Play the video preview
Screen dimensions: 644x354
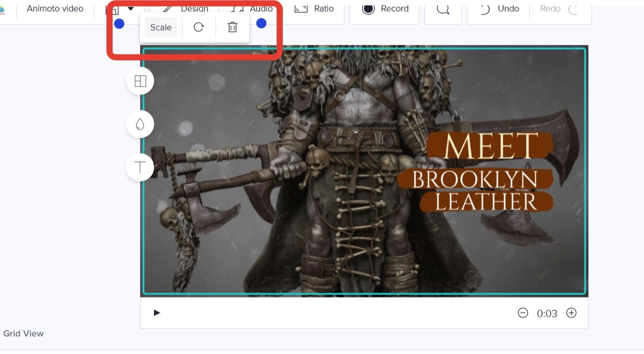click(157, 313)
